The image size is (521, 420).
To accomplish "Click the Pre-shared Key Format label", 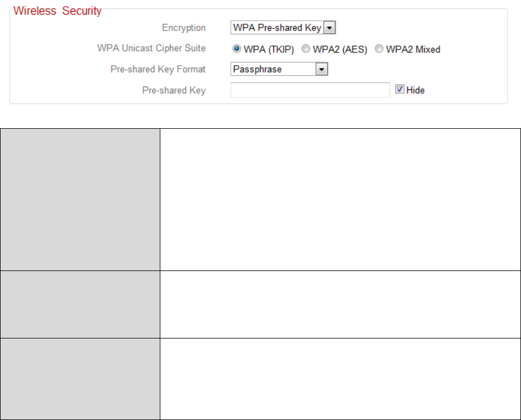I will [158, 69].
